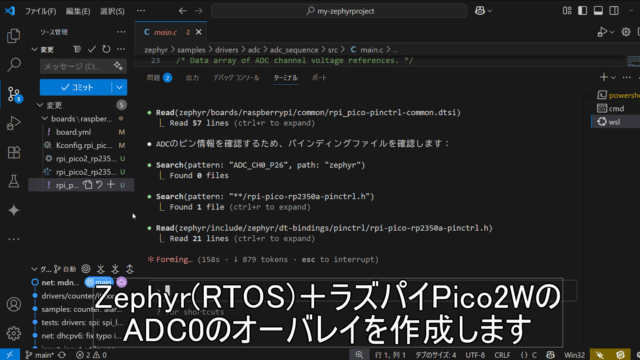The height and width of the screenshot is (360, 640).
Task: Open board.yml in changes list
Action: coord(81,132)
